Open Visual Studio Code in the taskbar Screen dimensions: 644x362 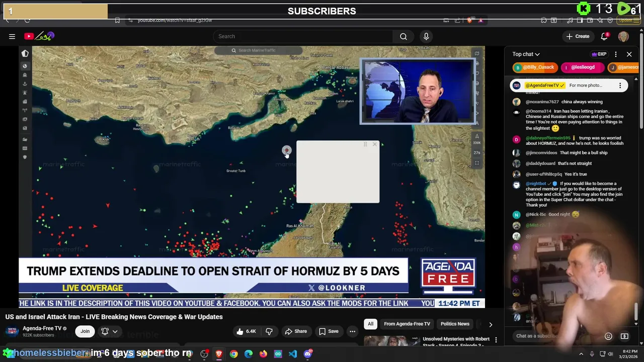coord(293,354)
